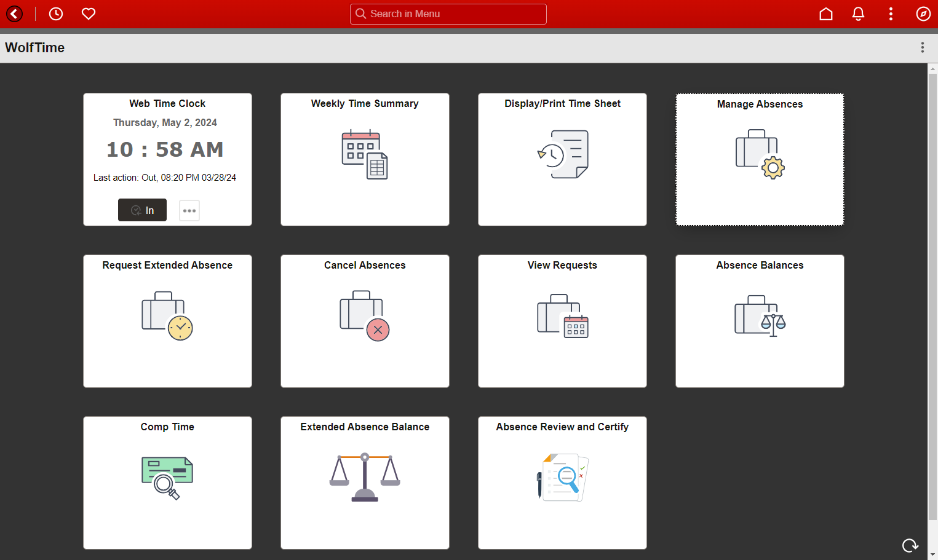
Task: Click 'Absence Review and Certify' title text
Action: [x=563, y=427]
